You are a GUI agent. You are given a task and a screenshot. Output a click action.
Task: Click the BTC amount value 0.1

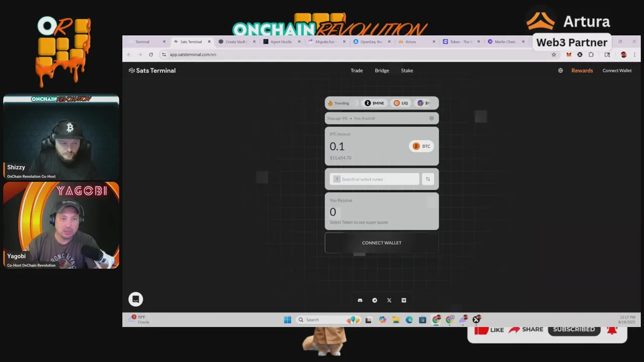coord(337,146)
